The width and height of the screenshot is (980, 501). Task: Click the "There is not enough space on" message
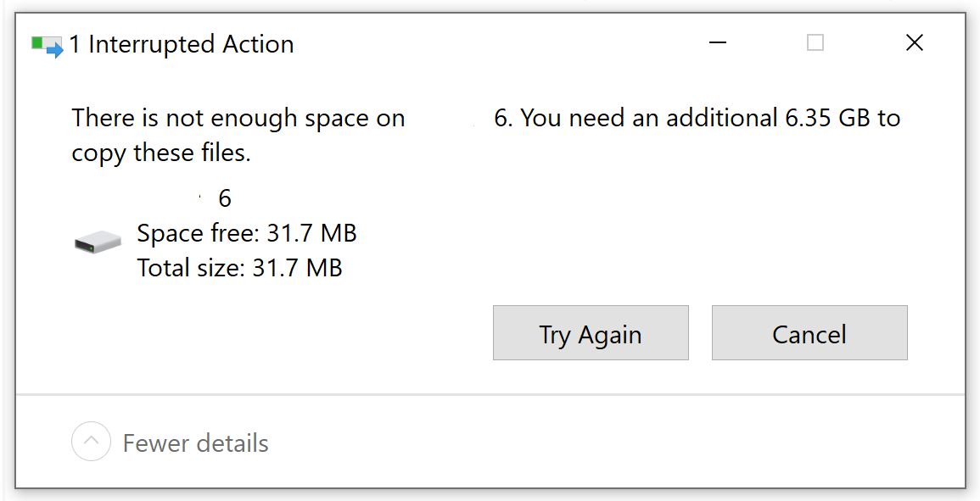238,118
